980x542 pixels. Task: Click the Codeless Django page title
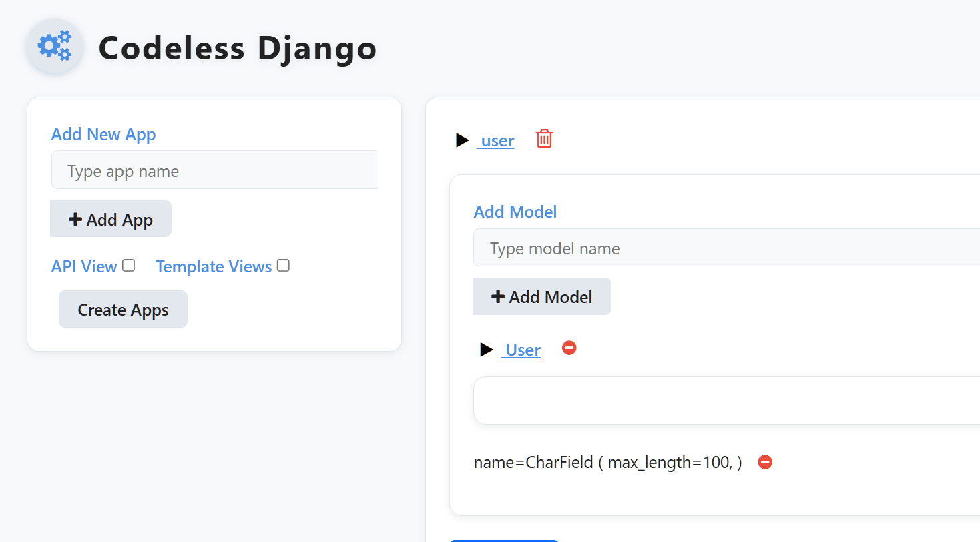click(238, 49)
